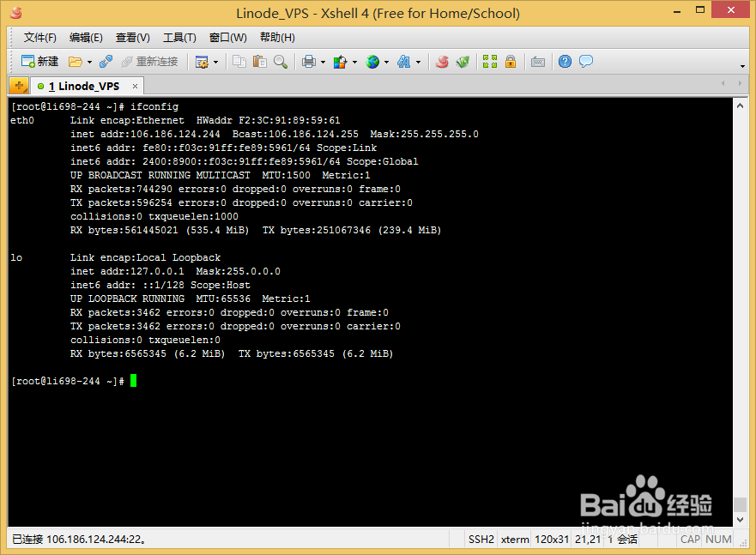Screen dimensions: 756x555
Task: Click the Paste clipboard icon
Action: click(260, 62)
